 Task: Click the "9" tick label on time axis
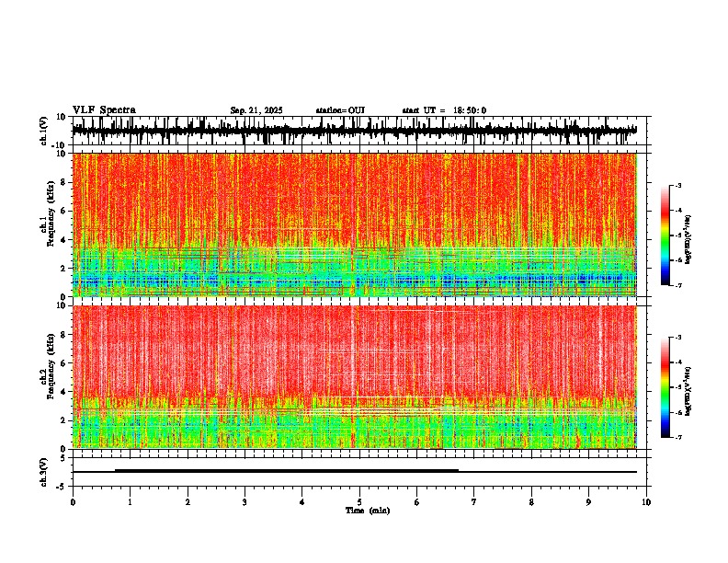[588, 502]
